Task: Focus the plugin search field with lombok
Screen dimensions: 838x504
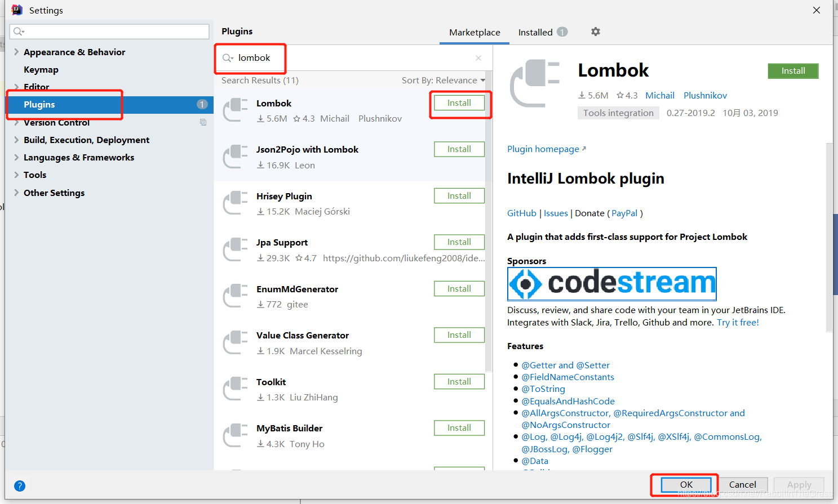Action: coord(353,58)
